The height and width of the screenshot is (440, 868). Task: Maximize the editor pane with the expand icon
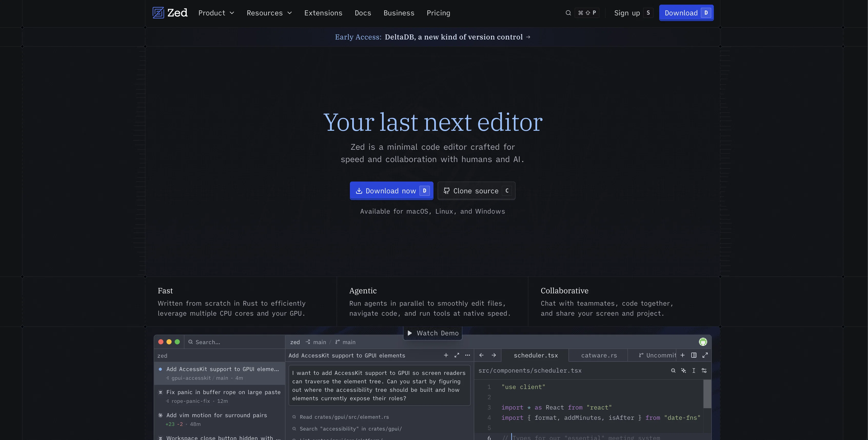click(x=705, y=355)
